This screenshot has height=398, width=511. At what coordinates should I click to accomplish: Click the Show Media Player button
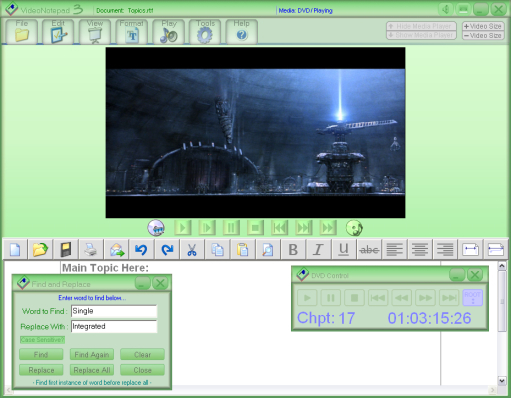tap(421, 35)
